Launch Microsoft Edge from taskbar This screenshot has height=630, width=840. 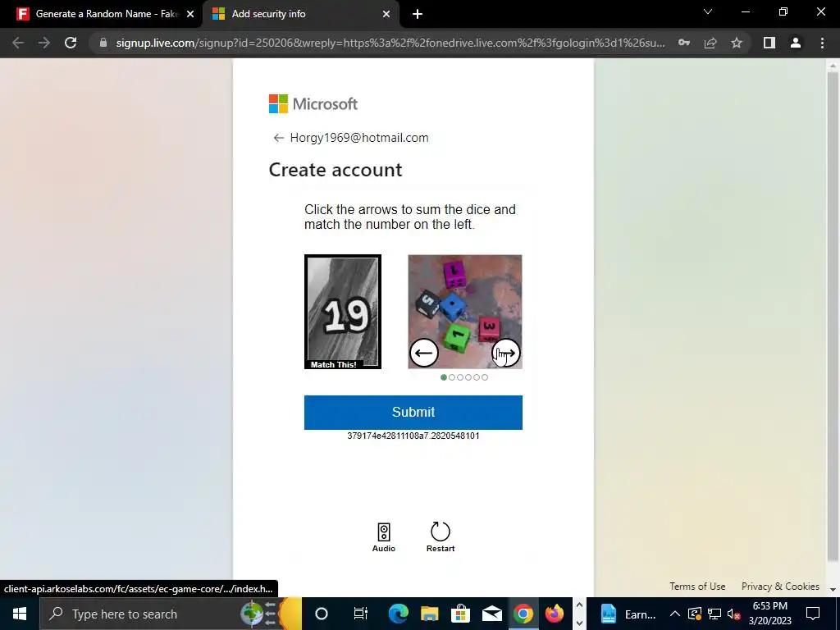(x=398, y=614)
